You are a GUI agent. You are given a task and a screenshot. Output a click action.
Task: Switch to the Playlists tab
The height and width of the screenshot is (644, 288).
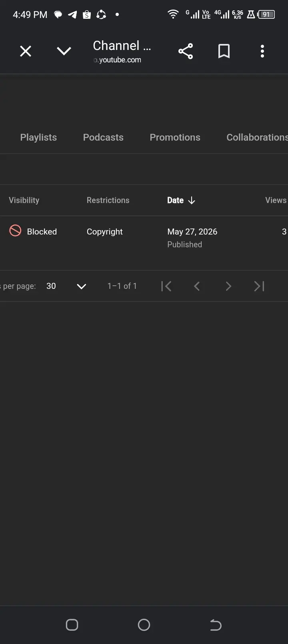pos(38,137)
